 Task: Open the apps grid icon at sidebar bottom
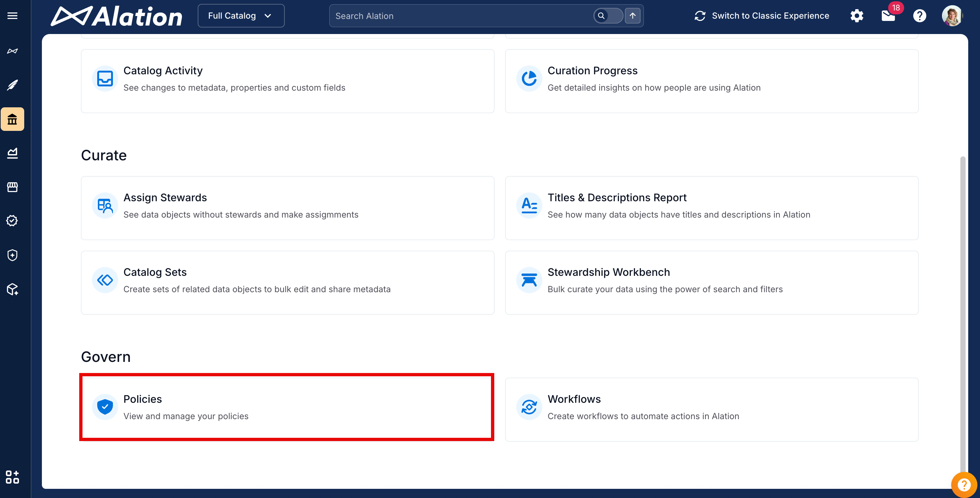coord(12,477)
